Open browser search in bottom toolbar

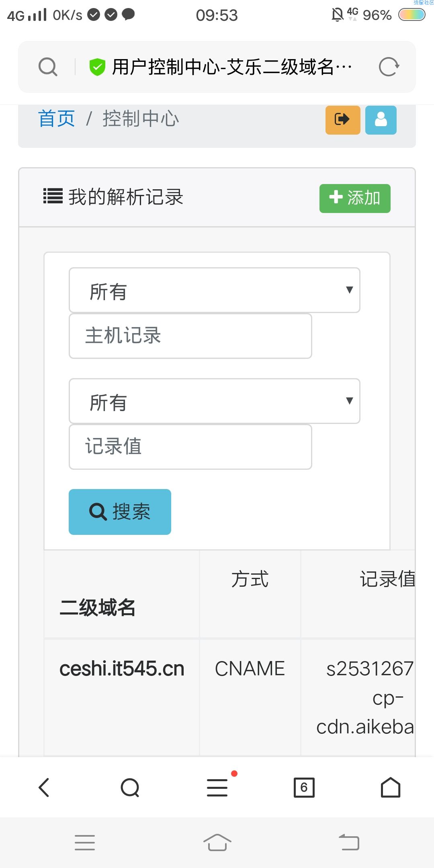(130, 787)
